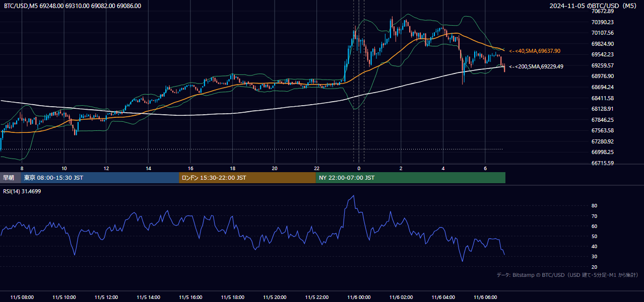
Task: Click the bottom axis label 11/5 18:00
Action: [x=232, y=297]
